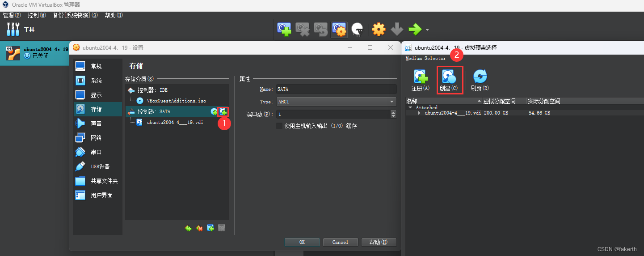Viewport: 644px width, 256px height.
Task: Select VBoxGuestAdditions.iso in storage tree
Action: click(x=177, y=101)
